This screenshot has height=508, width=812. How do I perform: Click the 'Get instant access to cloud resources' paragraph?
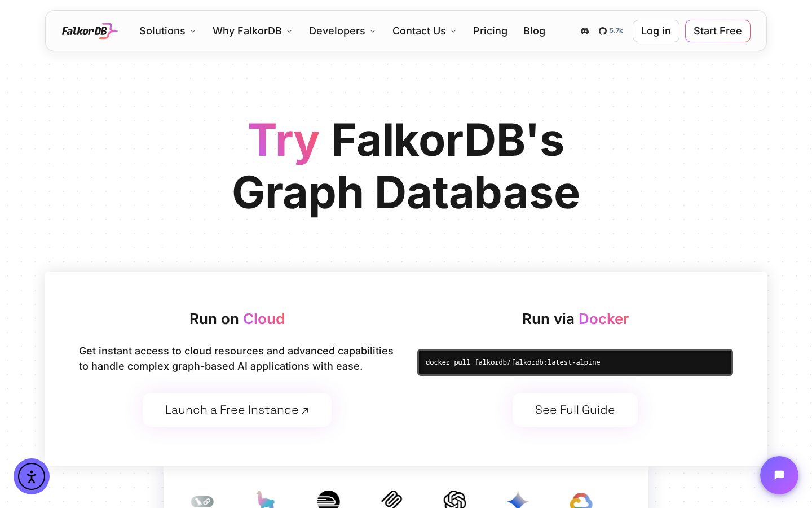[x=236, y=358]
